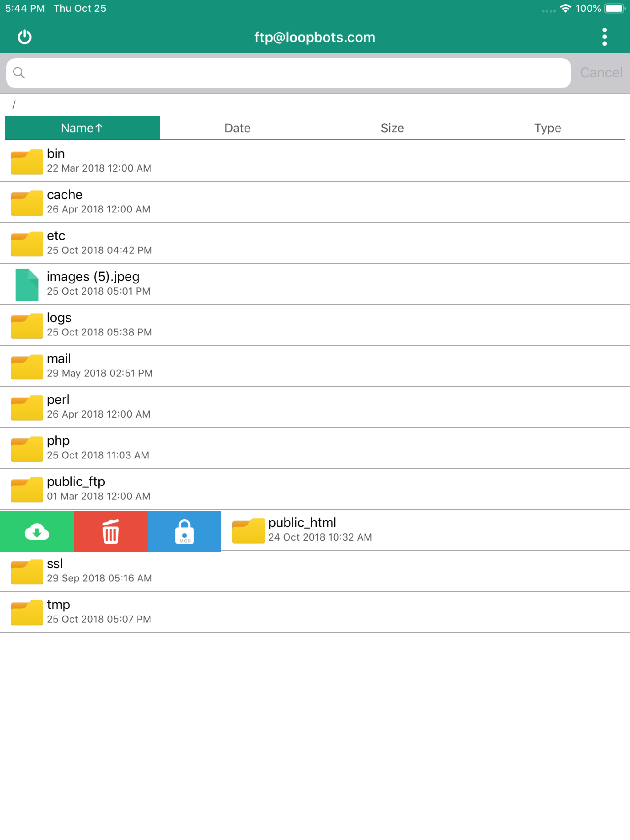Sort by Name column tab
This screenshot has height=840, width=630.
click(x=82, y=128)
